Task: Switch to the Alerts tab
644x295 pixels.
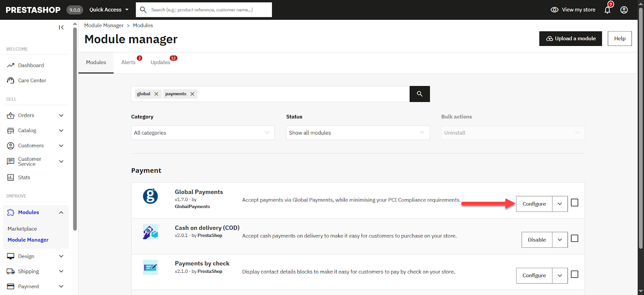Action: pos(128,62)
